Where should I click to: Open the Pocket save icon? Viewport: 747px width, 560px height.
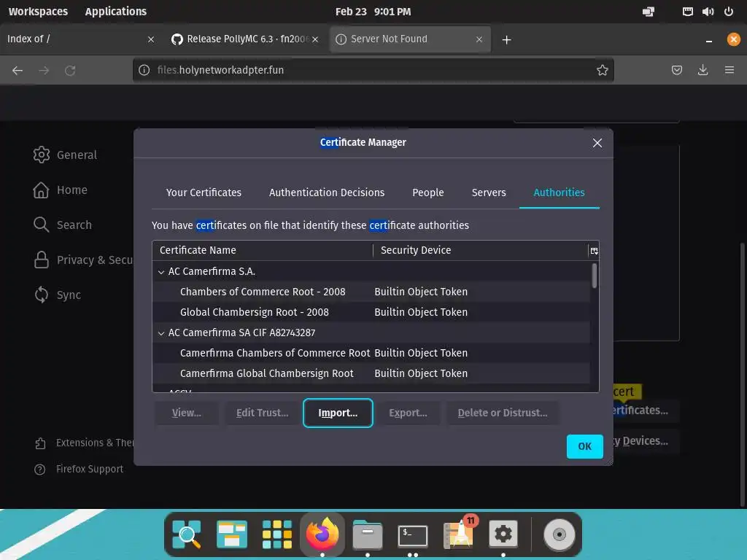click(x=676, y=70)
